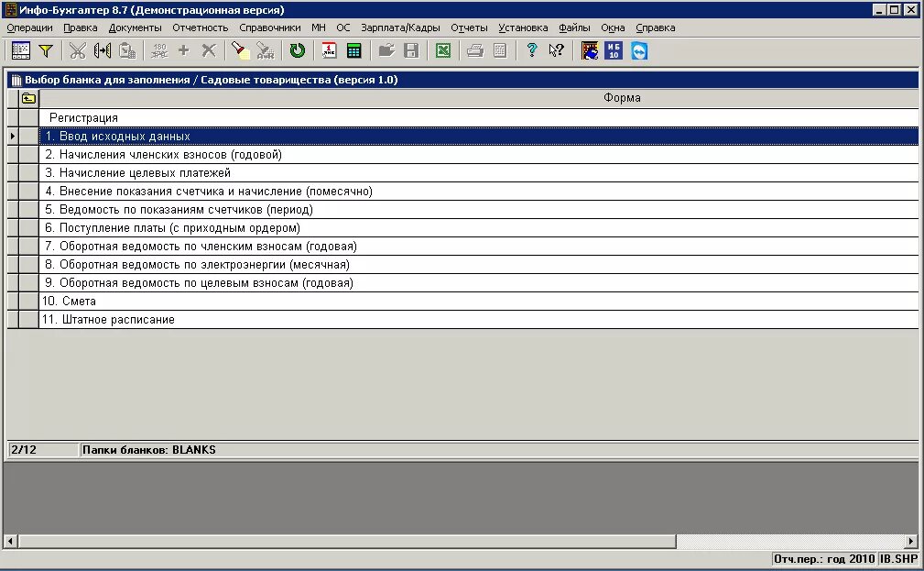This screenshot has height=571, width=924.
Task: Click the filmstrip video icon
Action: tap(589, 50)
